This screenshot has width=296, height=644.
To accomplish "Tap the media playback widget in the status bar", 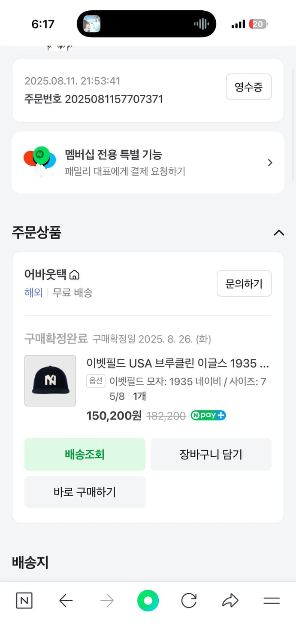I will point(146,24).
